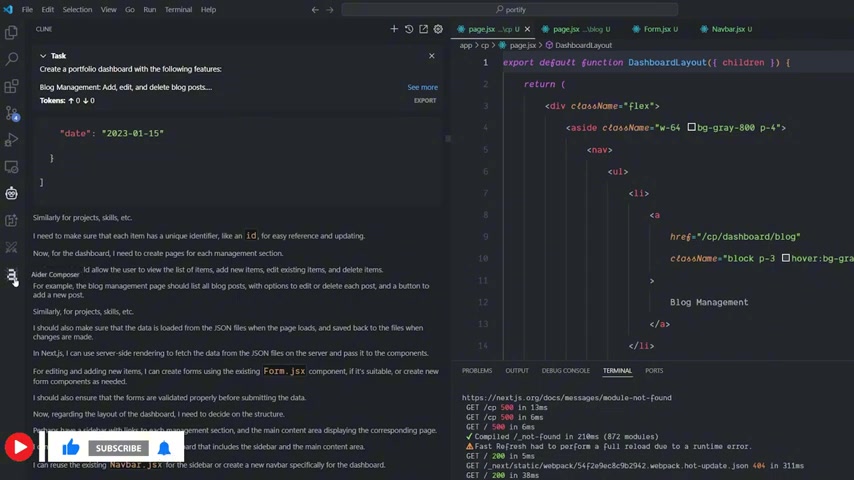
Task: Close the current Cline task
Action: [431, 56]
